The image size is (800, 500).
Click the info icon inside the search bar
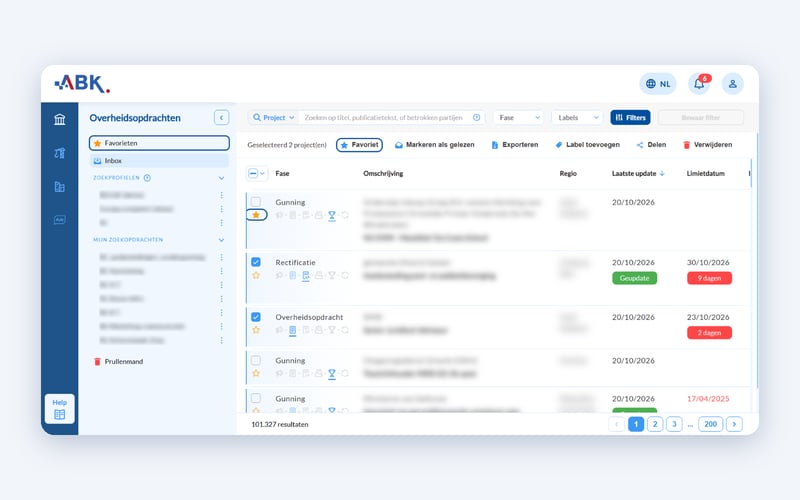tap(477, 117)
